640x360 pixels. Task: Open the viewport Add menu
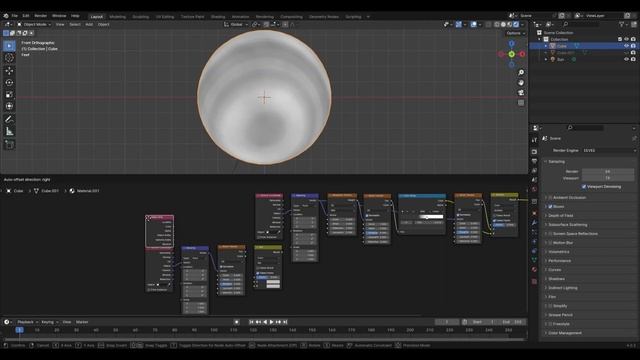(89, 24)
